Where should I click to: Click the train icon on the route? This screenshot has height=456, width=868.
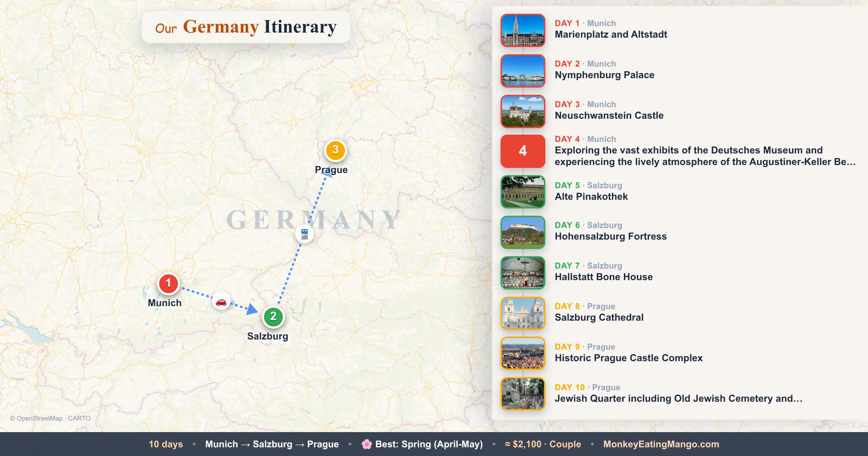pos(305,234)
